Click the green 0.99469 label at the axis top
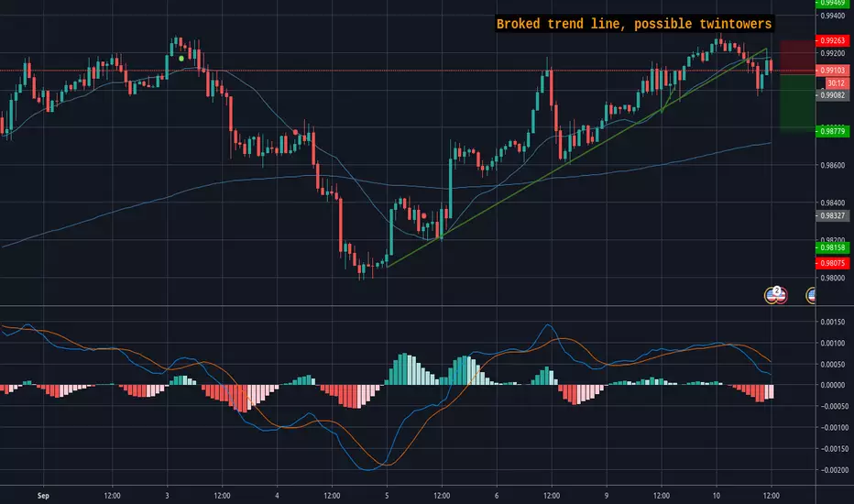Viewport: 854px width, 504px height. tap(832, 4)
